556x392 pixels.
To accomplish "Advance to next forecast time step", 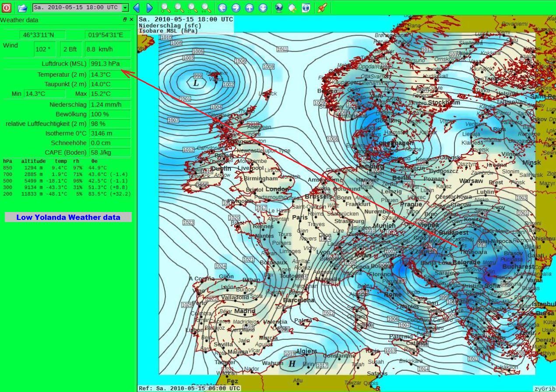I will pos(149,7).
